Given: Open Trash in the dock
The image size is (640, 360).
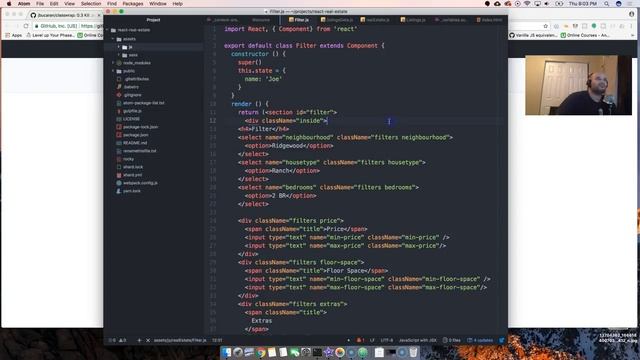Looking at the screenshot, I should [413, 352].
